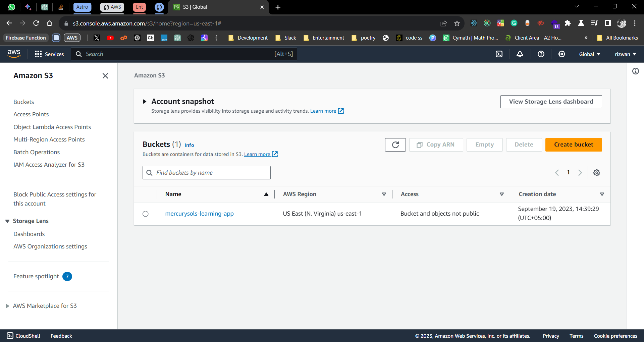Open the browser extensions puzzle icon
644x342 pixels.
point(568,23)
